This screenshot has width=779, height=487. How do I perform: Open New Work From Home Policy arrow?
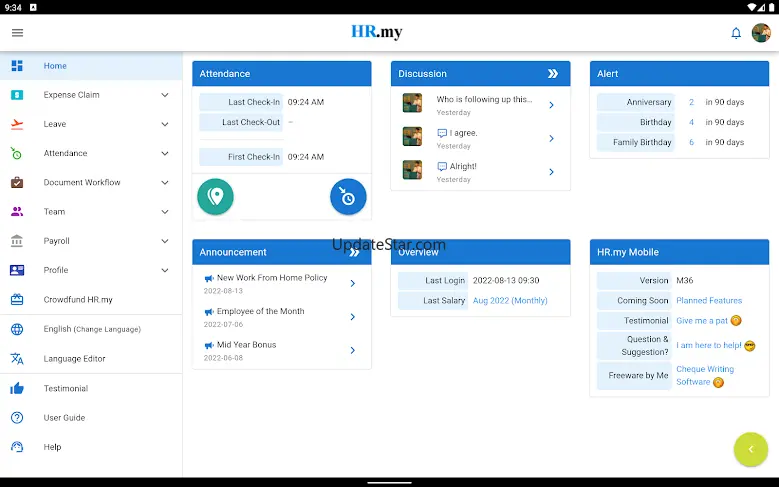tap(353, 283)
